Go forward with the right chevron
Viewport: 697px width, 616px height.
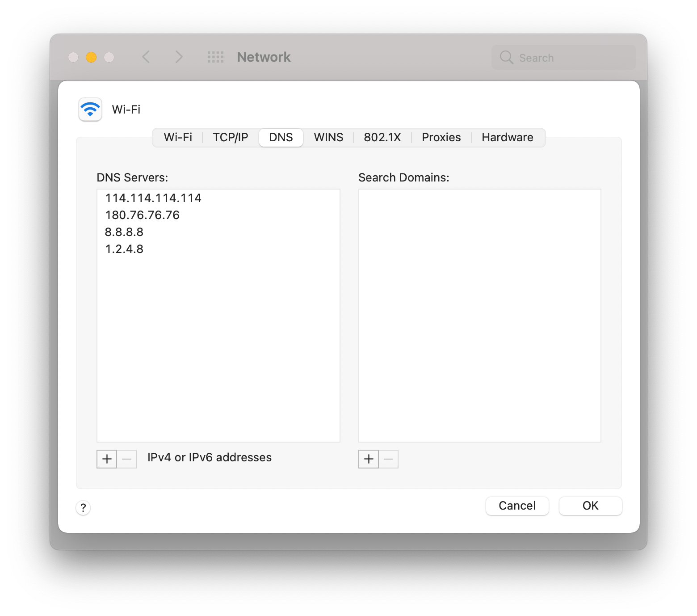(x=179, y=57)
